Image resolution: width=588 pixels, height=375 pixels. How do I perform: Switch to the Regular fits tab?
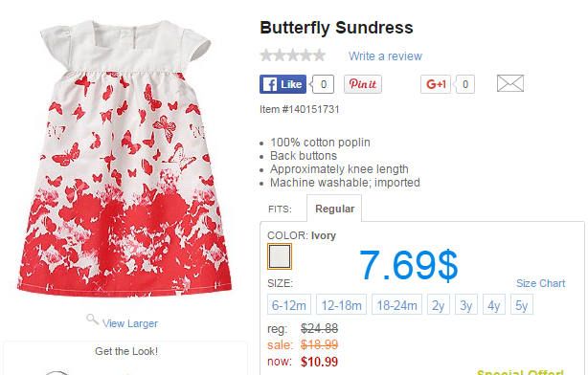pyautogui.click(x=334, y=209)
